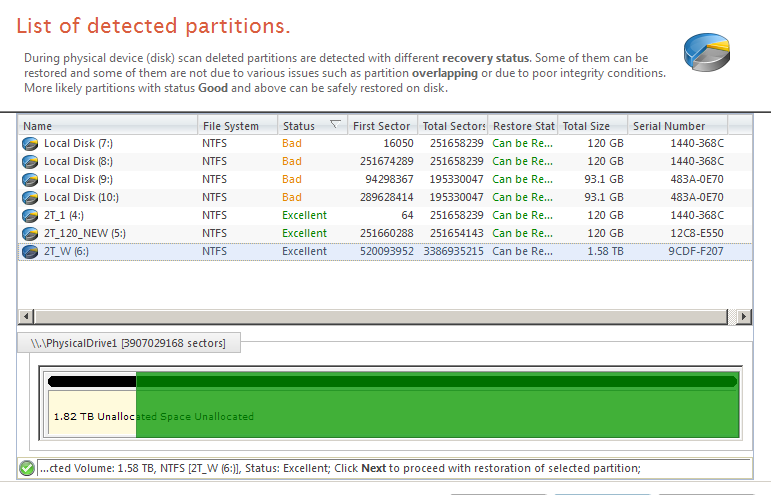The width and height of the screenshot is (771, 495).
Task: Click the disk icon for Local Disk (7:)
Action: tap(30, 144)
